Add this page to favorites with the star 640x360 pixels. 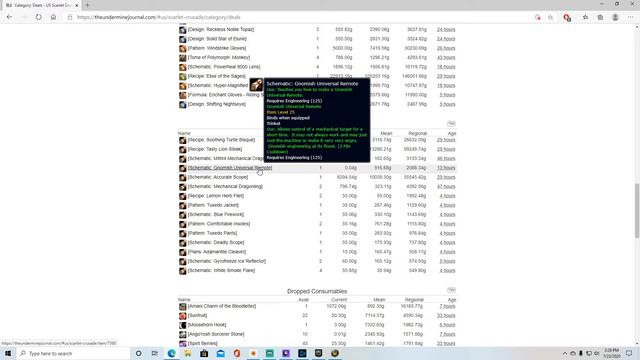(x=551, y=17)
